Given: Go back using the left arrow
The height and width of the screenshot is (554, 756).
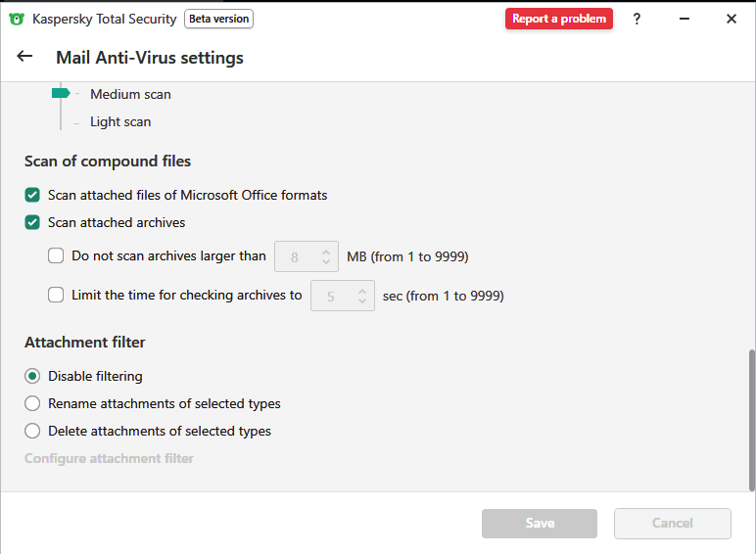Looking at the screenshot, I should coord(24,57).
